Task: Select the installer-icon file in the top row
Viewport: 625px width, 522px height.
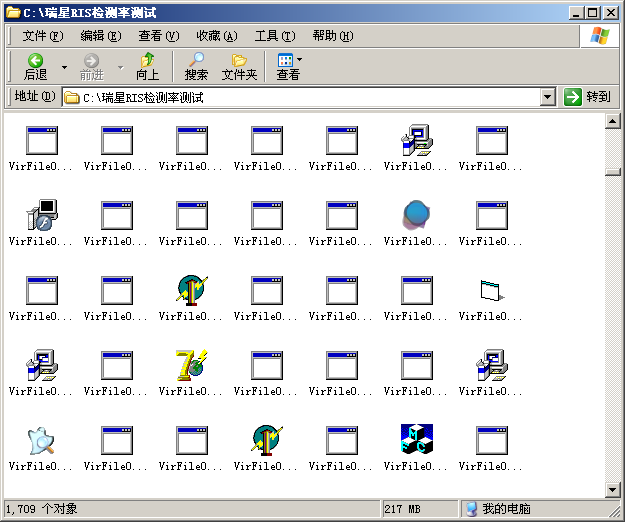Action: (416, 147)
